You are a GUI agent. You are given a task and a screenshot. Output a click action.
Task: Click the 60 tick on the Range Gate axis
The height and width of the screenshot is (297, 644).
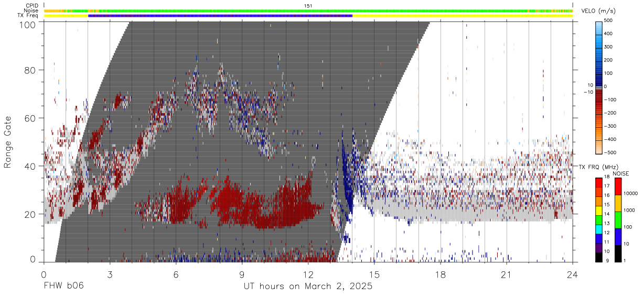(30, 118)
